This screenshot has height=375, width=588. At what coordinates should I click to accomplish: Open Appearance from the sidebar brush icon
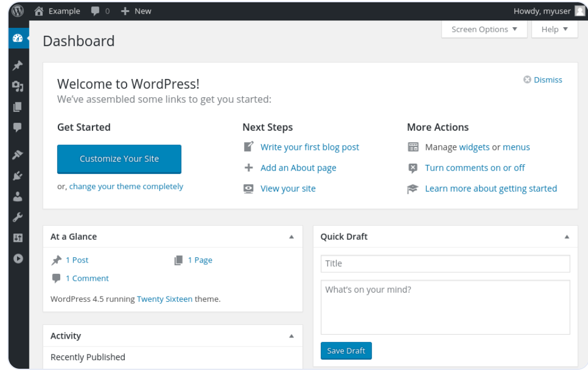(18, 155)
